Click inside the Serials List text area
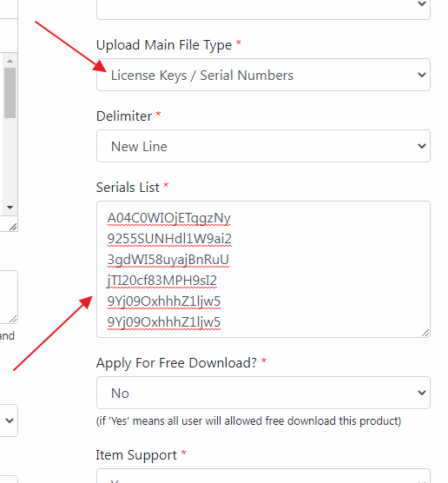 [x=263, y=269]
